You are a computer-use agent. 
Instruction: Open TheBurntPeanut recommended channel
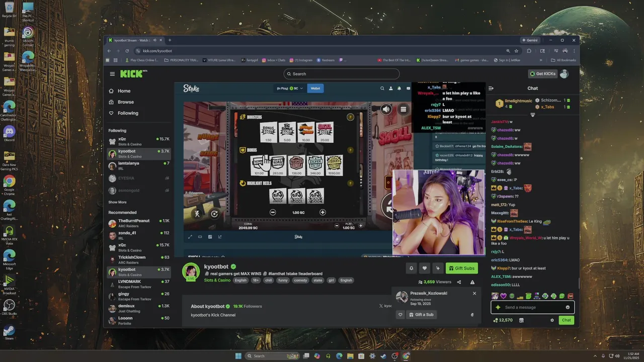point(139,223)
